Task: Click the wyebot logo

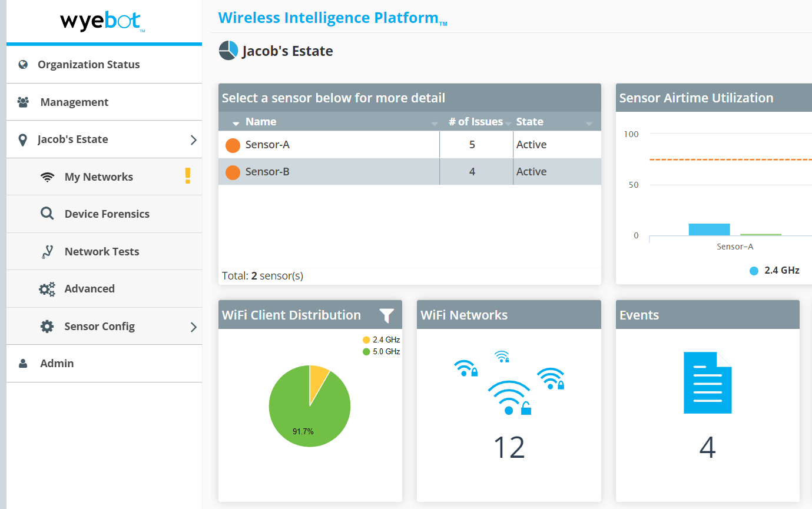Action: (x=102, y=22)
